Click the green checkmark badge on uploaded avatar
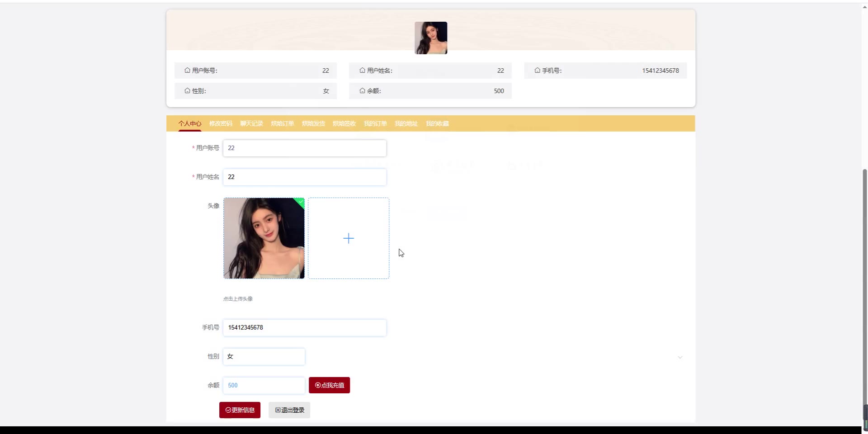This screenshot has height=434, width=868. click(x=300, y=202)
